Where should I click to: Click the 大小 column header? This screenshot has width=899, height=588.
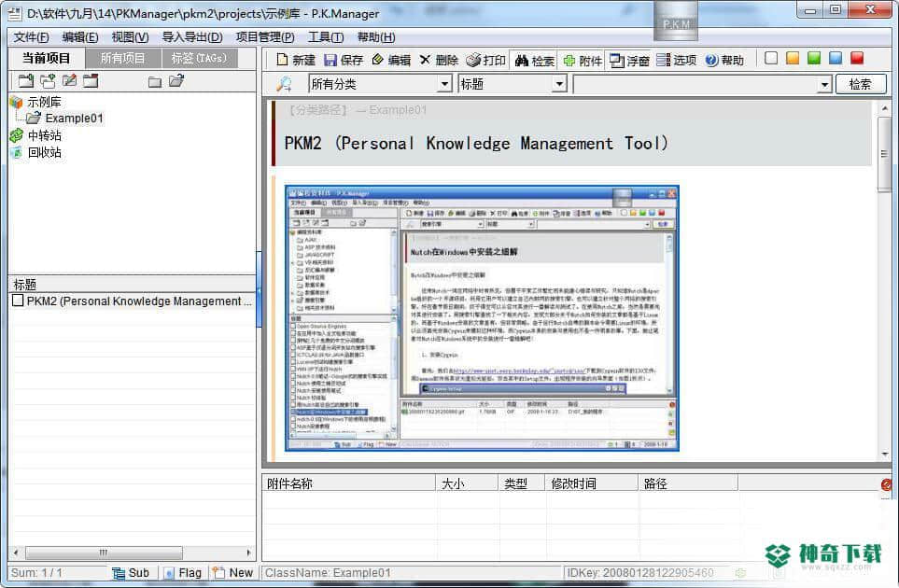click(468, 483)
